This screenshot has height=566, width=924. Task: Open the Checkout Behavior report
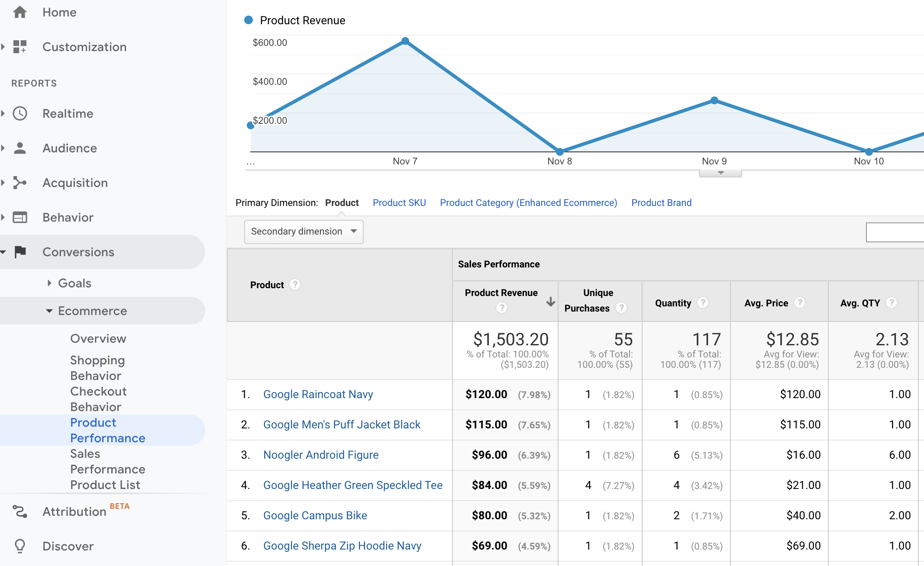[98, 399]
